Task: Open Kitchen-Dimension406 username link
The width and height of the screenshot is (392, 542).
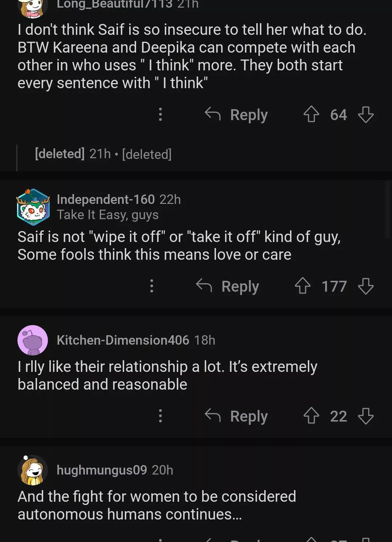Action: point(123,340)
